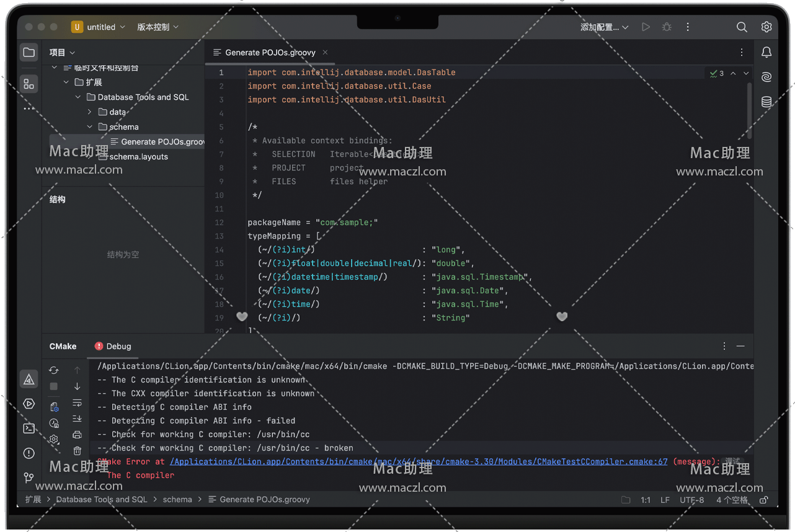
Task: Click the Search Everywhere magnifier icon
Action: coord(742,27)
